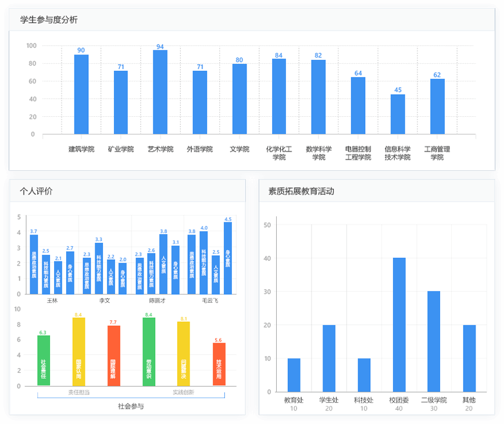Click the 社会参与 label below the bracket
The width and height of the screenshot is (504, 424).
pyautogui.click(x=130, y=406)
